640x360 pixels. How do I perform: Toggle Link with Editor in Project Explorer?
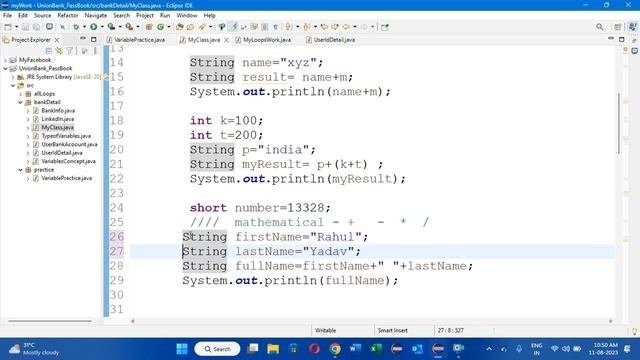[x=59, y=51]
